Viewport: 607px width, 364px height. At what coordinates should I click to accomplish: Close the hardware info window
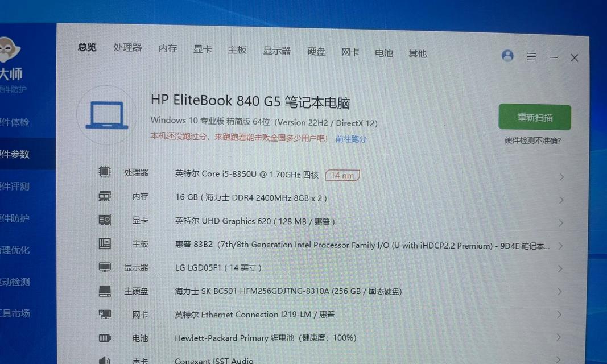[575, 58]
